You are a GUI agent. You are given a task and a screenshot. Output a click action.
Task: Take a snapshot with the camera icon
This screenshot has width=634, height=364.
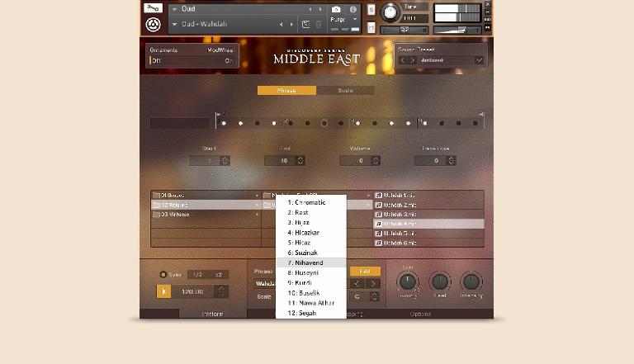click(336, 9)
